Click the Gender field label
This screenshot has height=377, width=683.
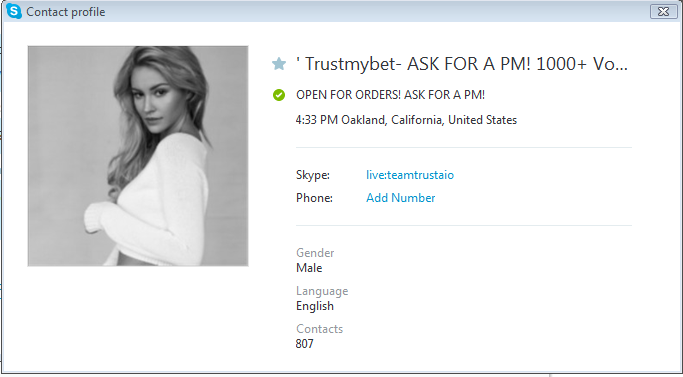coord(315,253)
